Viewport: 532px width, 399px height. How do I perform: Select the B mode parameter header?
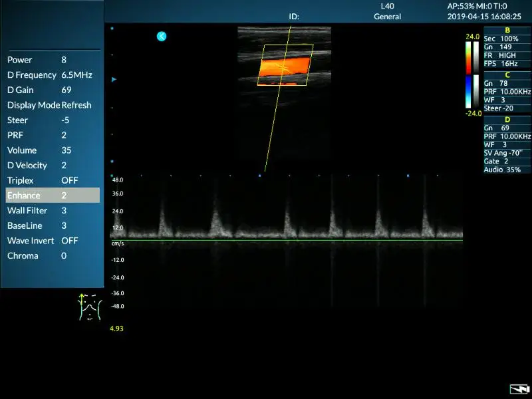(x=507, y=30)
